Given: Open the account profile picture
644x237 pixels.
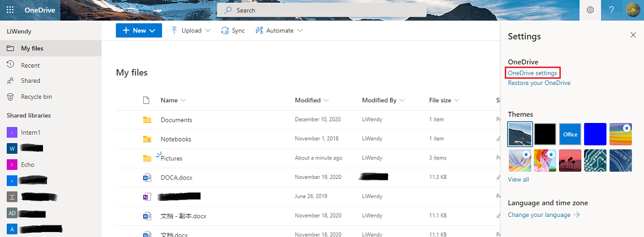Looking at the screenshot, I should (x=632, y=10).
